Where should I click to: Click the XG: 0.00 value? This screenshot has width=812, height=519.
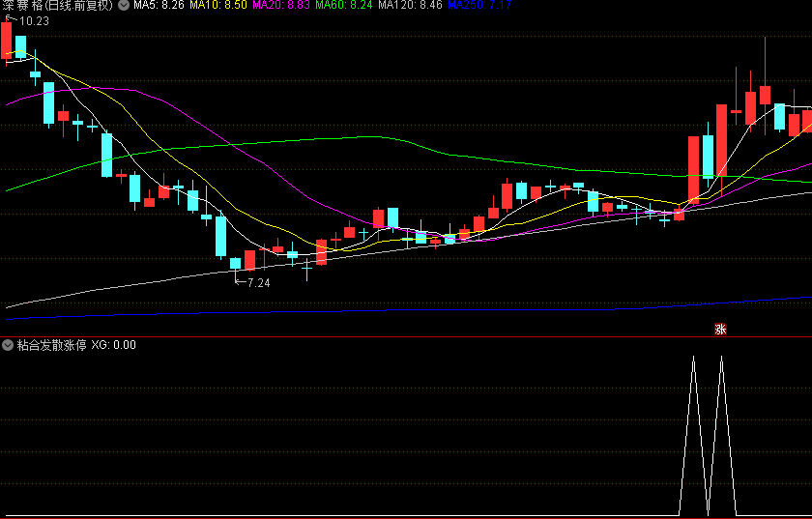[113, 345]
